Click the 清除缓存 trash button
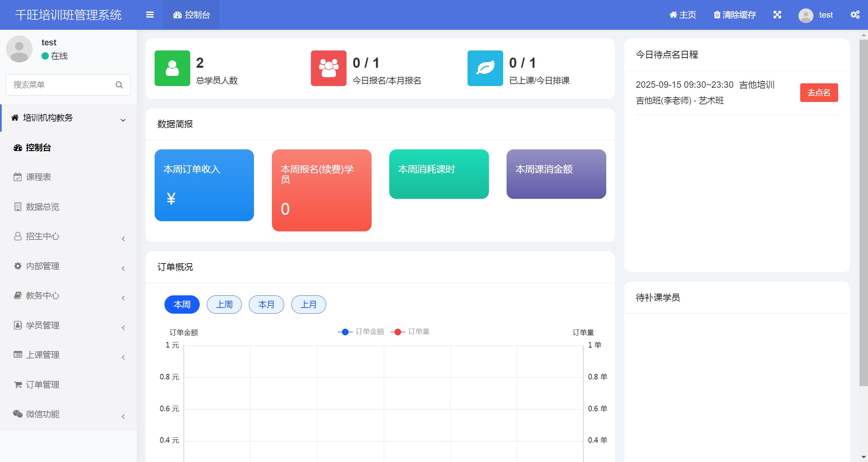This screenshot has height=462, width=868. 735,15
